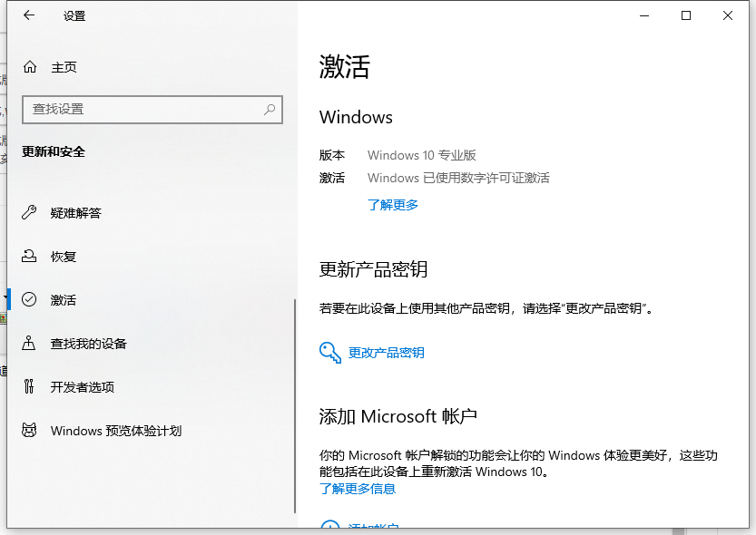Click the 了解更多 link
The width and height of the screenshot is (756, 535).
click(392, 205)
